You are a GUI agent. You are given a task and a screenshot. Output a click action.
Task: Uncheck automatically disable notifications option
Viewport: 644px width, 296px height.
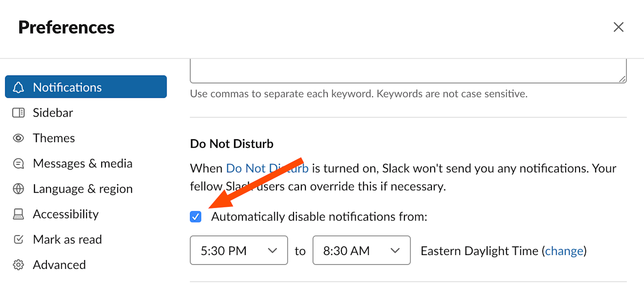click(x=195, y=216)
